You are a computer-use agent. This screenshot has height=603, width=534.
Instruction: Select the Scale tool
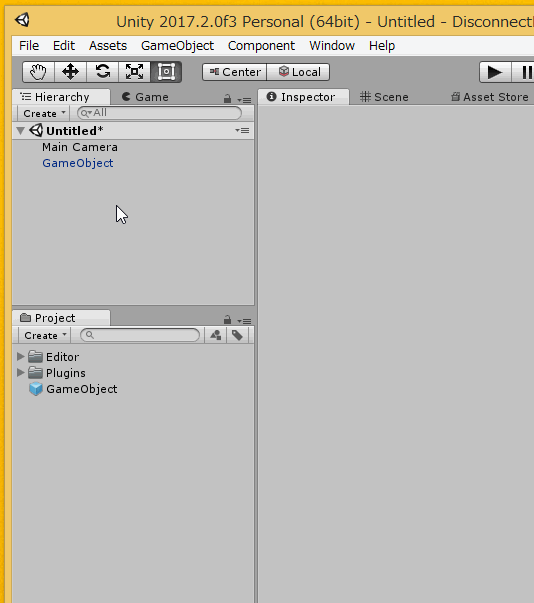tap(135, 72)
